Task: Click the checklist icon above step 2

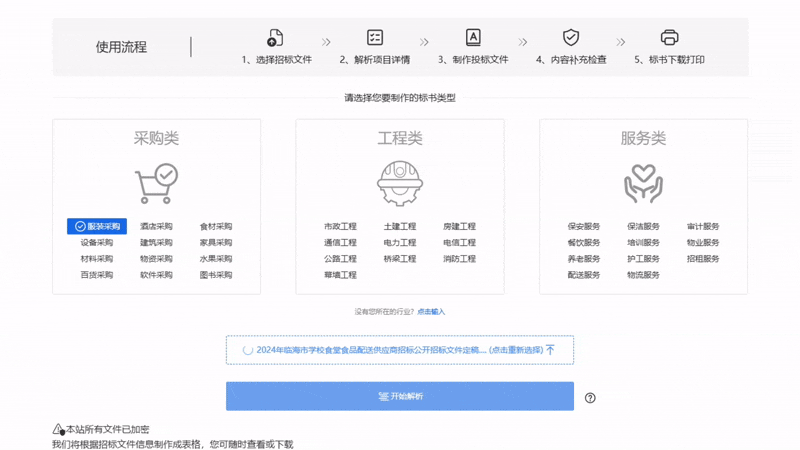Action: [375, 37]
